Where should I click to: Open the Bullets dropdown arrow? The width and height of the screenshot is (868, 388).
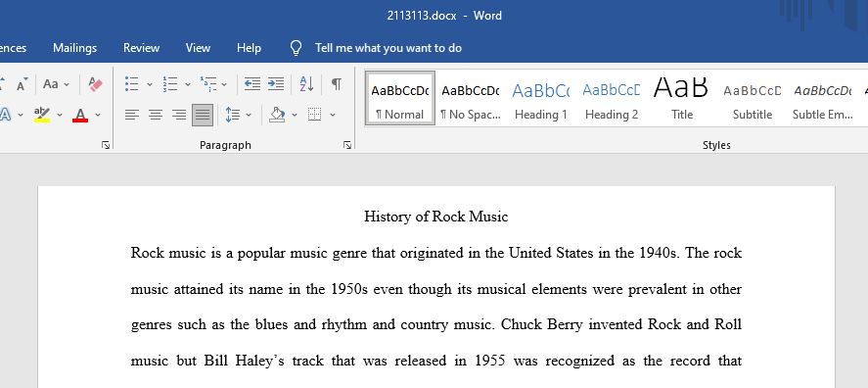tap(150, 84)
